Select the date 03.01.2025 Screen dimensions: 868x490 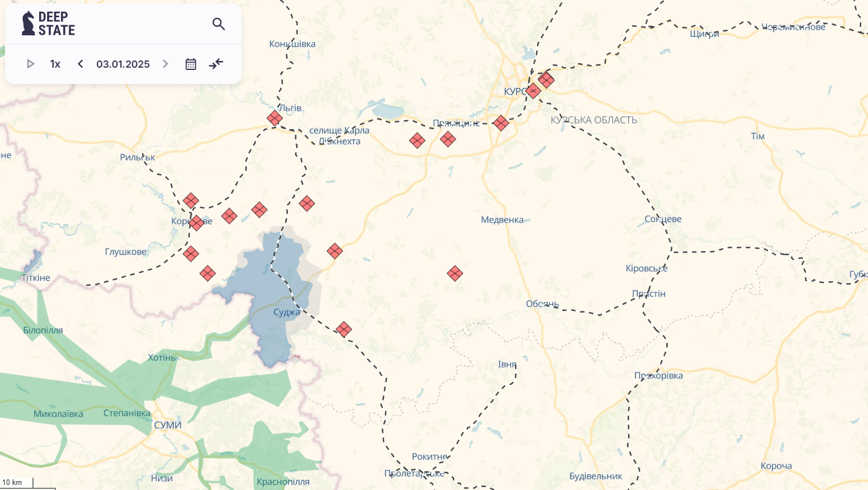point(123,64)
